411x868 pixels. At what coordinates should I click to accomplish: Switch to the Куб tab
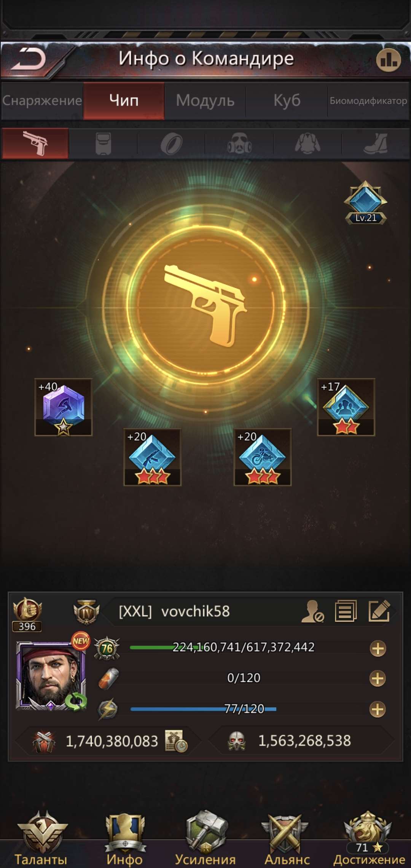[x=287, y=101]
